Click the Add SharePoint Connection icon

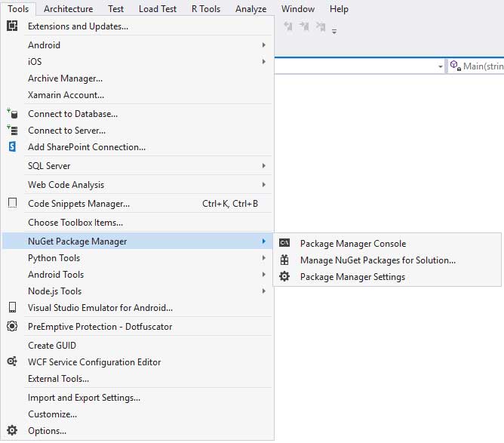point(12,147)
